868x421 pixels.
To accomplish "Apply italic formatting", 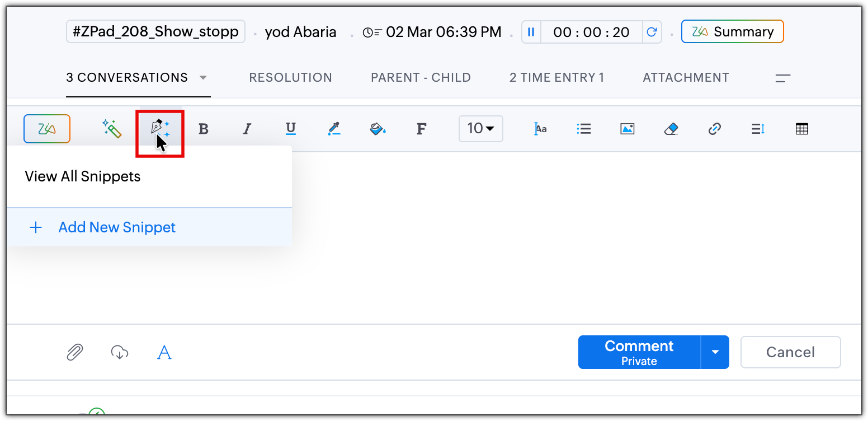I will coord(247,129).
